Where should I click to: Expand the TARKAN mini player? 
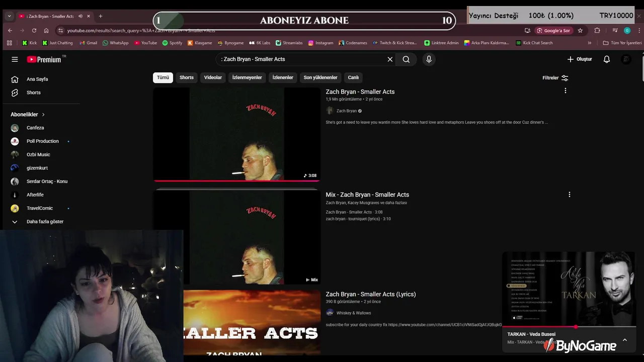pos(625,340)
